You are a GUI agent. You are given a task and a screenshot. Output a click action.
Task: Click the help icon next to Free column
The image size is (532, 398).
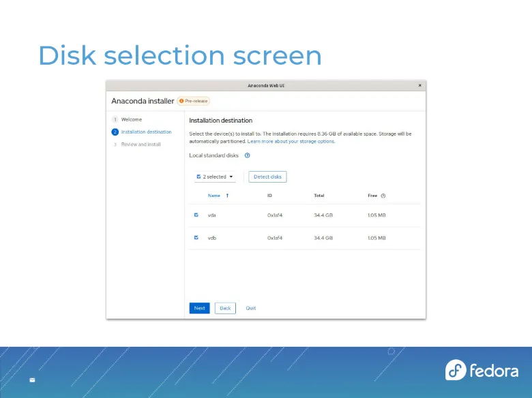[383, 196]
